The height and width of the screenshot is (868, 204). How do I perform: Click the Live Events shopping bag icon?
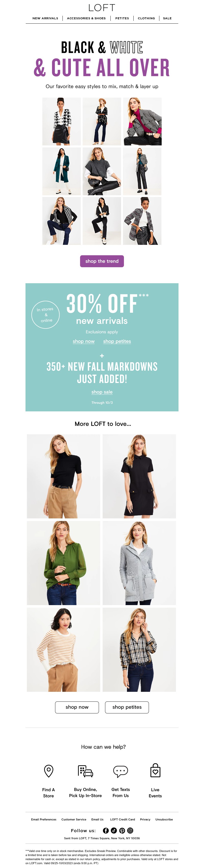click(x=155, y=770)
